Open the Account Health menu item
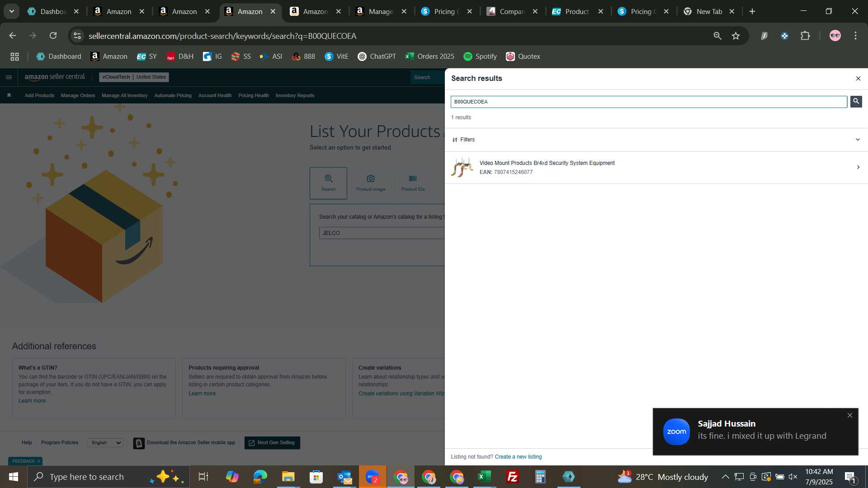 point(215,95)
